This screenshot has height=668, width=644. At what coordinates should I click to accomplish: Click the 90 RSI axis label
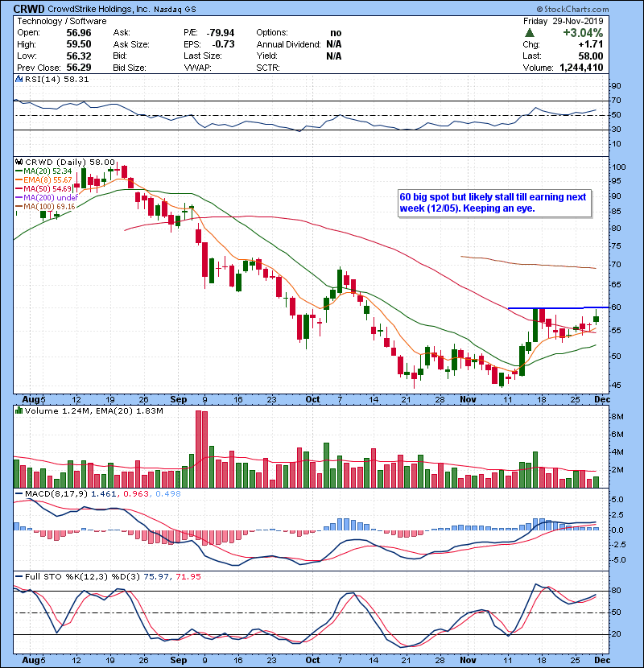click(617, 85)
